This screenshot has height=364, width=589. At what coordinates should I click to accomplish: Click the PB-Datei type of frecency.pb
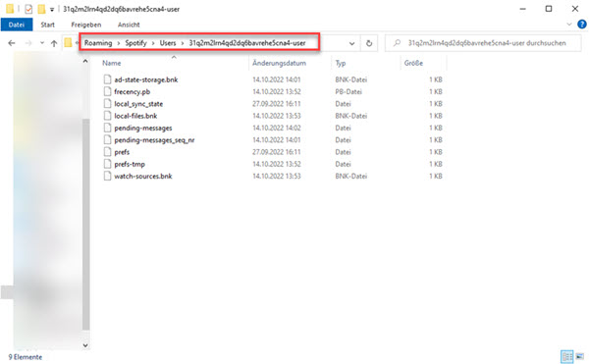(x=348, y=91)
